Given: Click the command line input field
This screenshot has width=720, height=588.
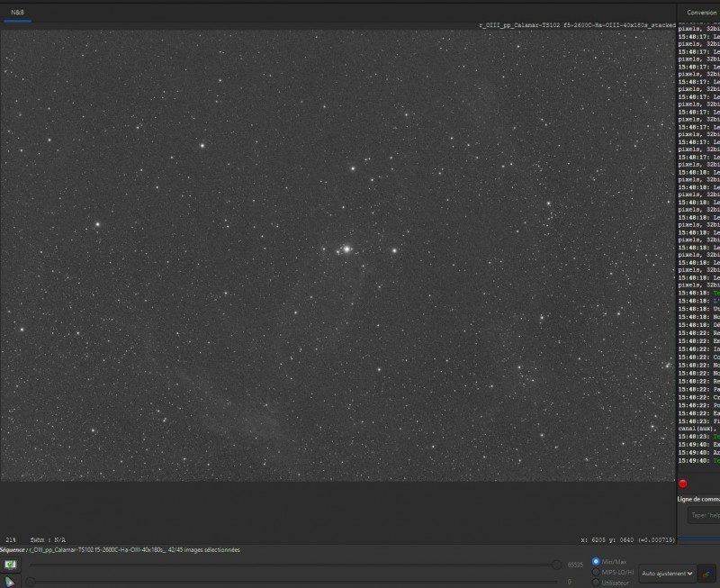Looking at the screenshot, I should click(704, 515).
